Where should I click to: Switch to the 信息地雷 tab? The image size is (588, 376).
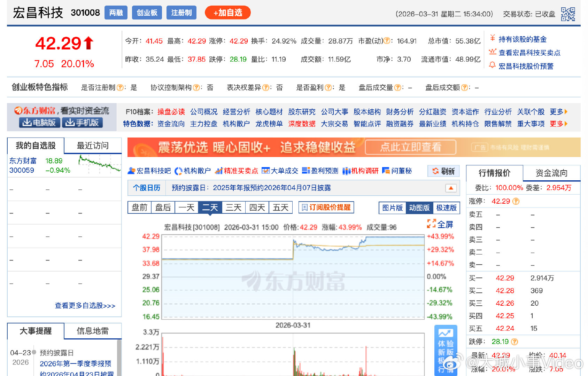point(92,331)
